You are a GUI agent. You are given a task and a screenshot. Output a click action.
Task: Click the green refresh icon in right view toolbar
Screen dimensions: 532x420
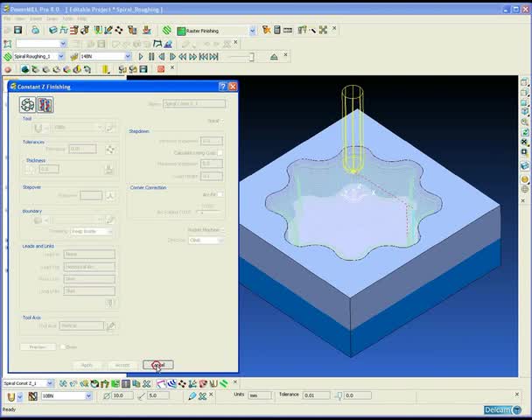click(x=524, y=132)
